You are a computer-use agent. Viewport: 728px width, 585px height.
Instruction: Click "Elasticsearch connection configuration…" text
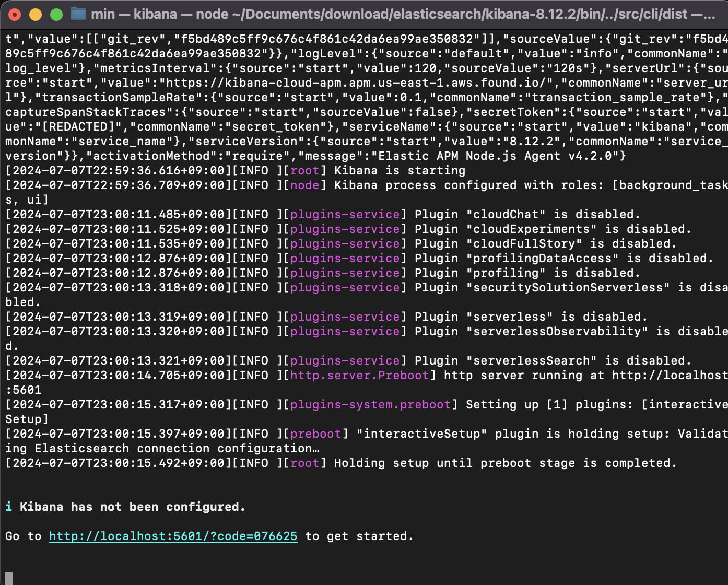click(177, 449)
